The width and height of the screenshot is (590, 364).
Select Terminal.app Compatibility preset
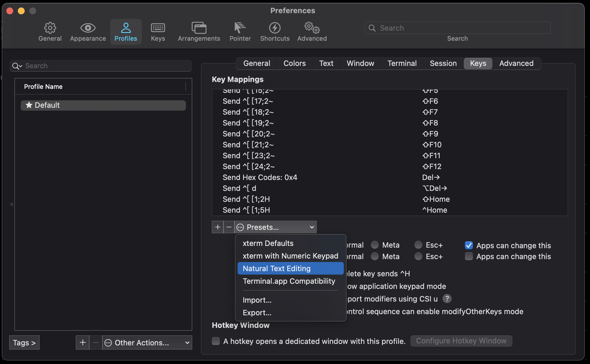pos(289,281)
